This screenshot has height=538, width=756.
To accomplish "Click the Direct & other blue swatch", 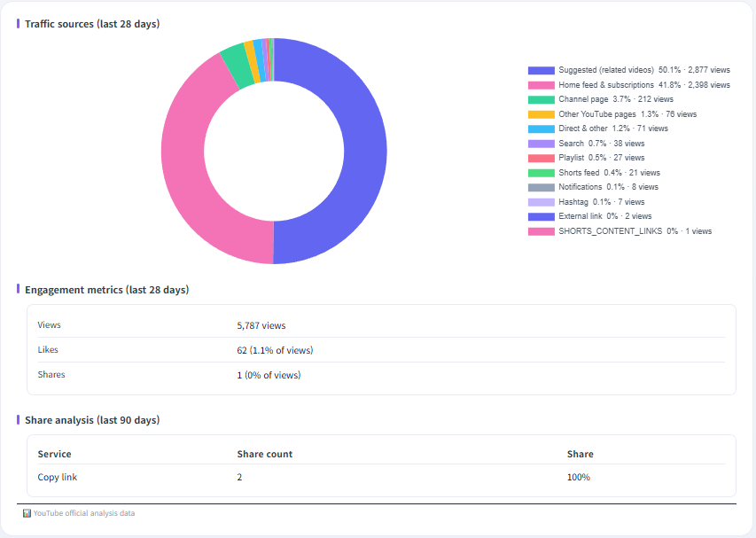I will (541, 129).
